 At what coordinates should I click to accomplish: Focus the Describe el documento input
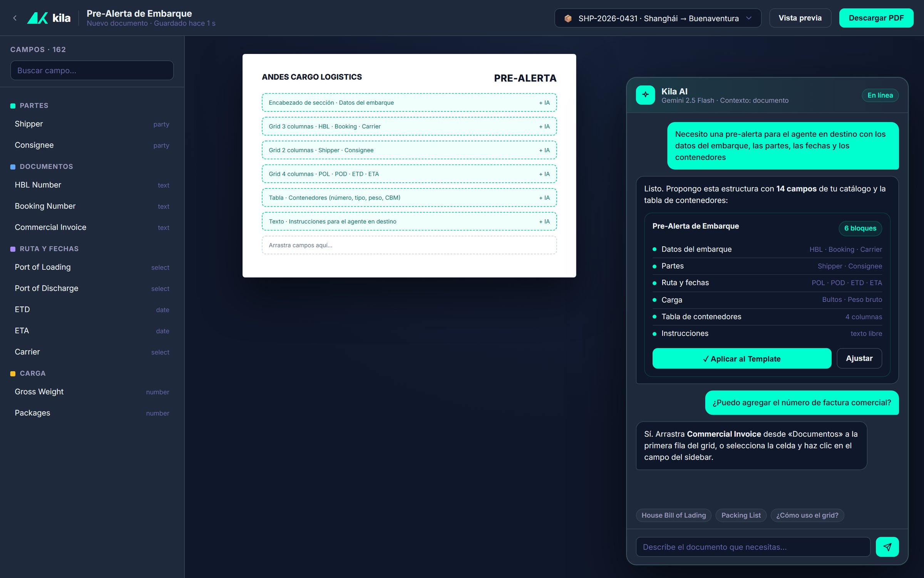tap(753, 547)
